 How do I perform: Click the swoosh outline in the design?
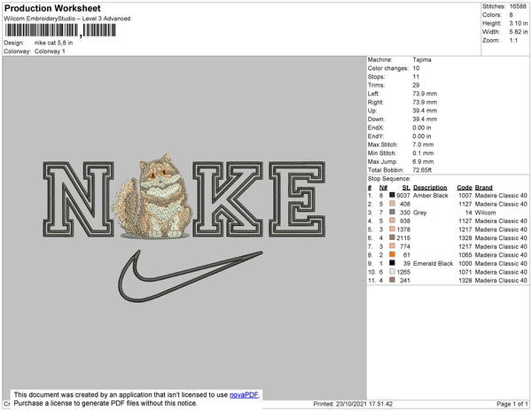190,276
